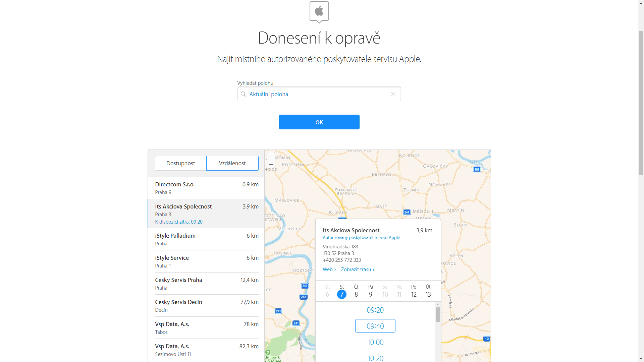Choose the 09:40 time slot
The height and width of the screenshot is (362, 644).
point(375,326)
